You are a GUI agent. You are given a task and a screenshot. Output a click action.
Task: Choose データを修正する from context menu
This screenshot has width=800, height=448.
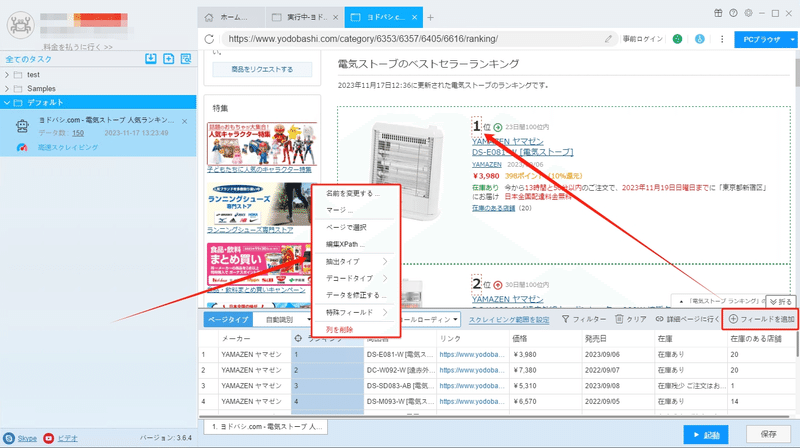pyautogui.click(x=356, y=295)
